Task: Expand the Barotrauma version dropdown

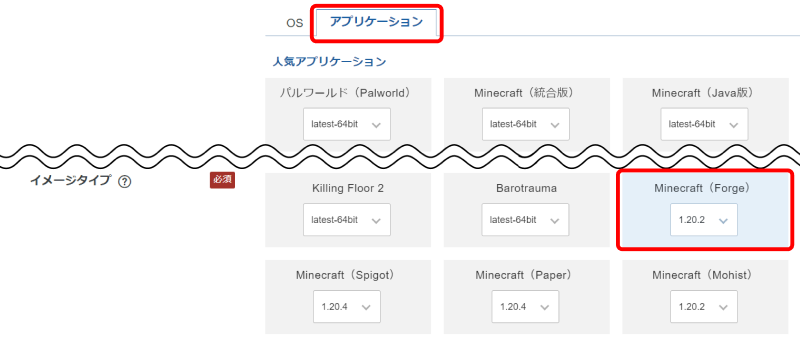Action: coord(526,220)
